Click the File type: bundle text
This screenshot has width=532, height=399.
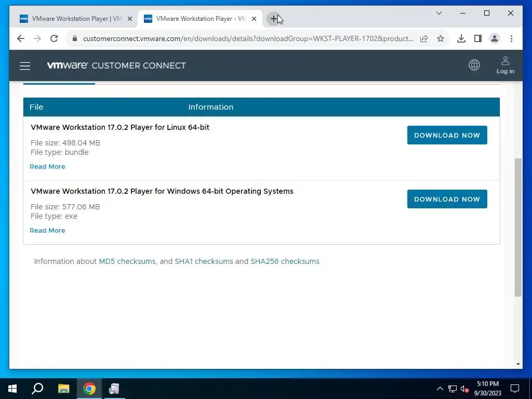[59, 152]
